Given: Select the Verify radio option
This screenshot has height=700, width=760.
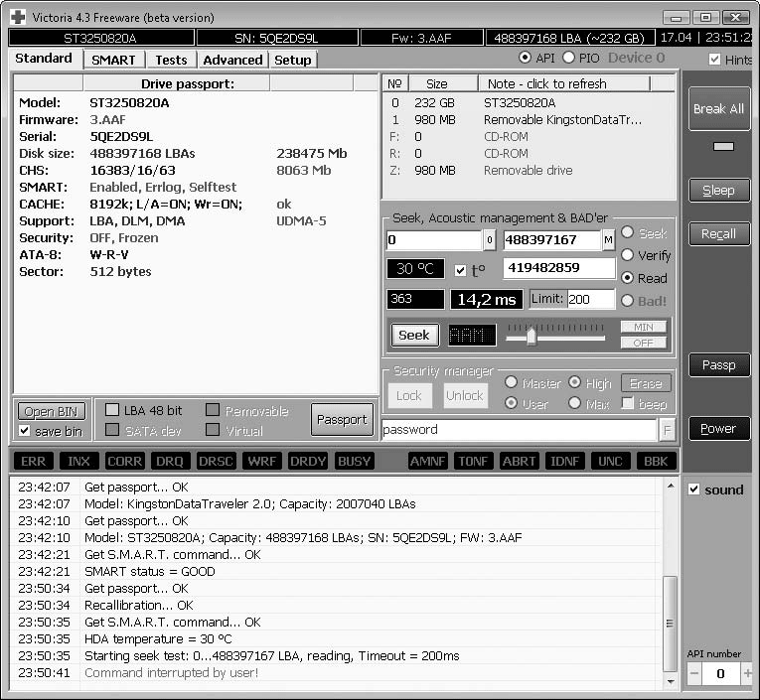Looking at the screenshot, I should (x=627, y=255).
